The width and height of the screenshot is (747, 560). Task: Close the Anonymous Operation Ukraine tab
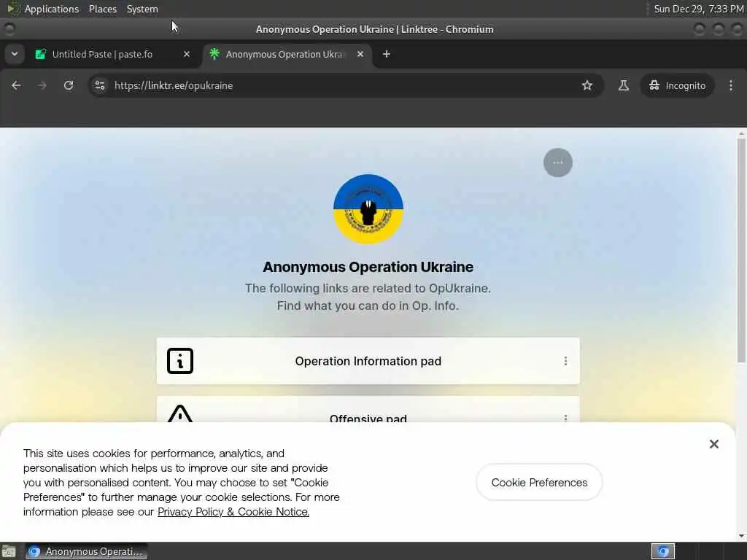pos(360,54)
